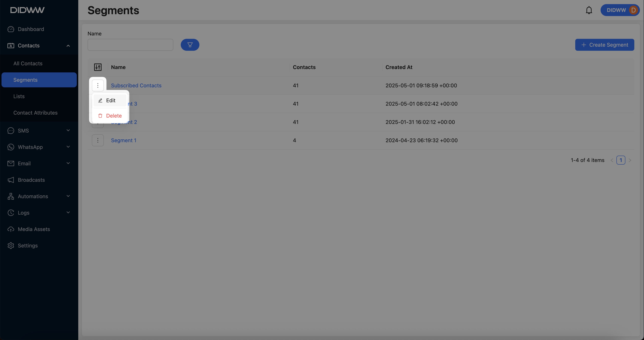Click the Settings gear icon
This screenshot has width=644, height=340.
point(11,246)
